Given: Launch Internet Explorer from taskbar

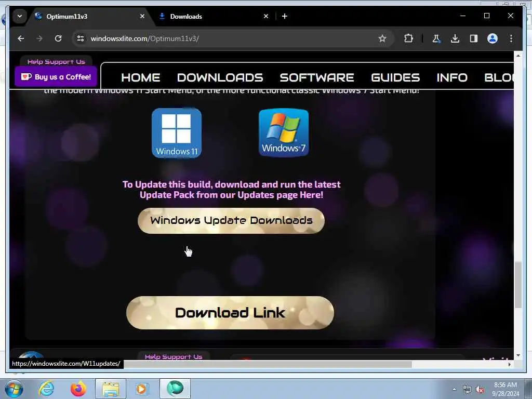Looking at the screenshot, I should pos(46,389).
